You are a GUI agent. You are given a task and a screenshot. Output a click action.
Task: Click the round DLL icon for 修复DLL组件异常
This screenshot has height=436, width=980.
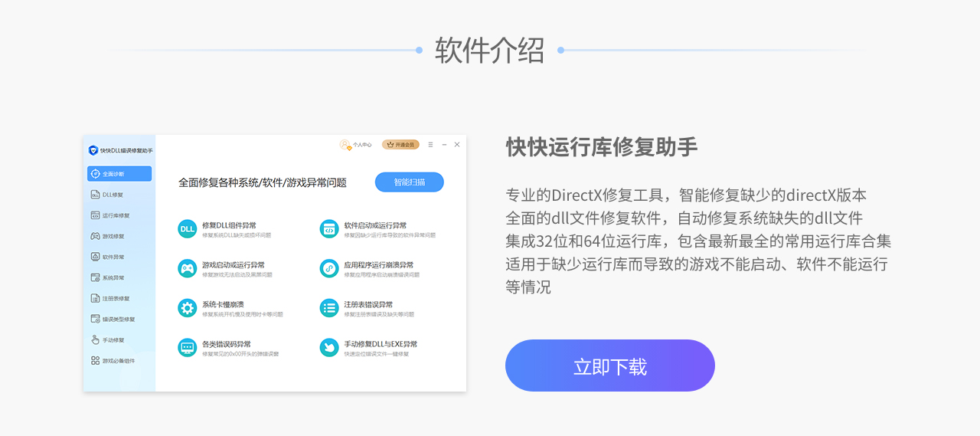(x=188, y=228)
